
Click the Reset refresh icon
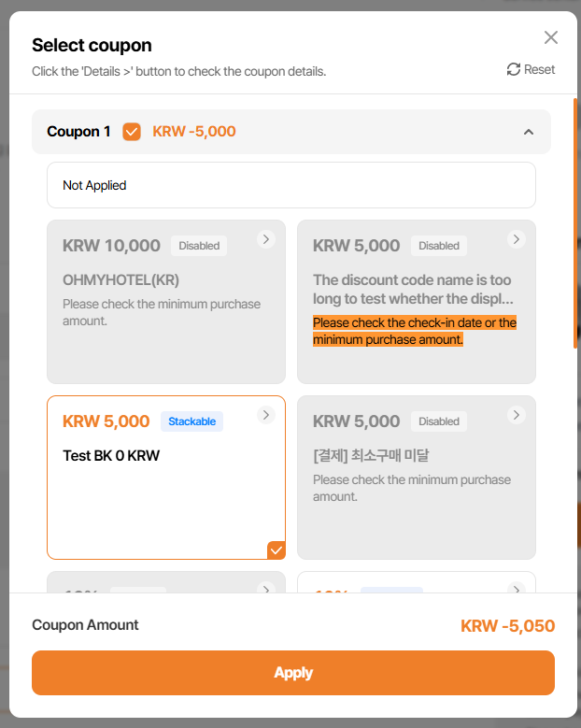click(x=514, y=69)
